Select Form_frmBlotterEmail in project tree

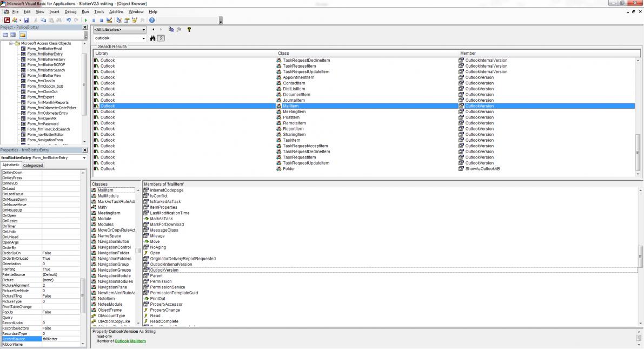click(x=44, y=49)
